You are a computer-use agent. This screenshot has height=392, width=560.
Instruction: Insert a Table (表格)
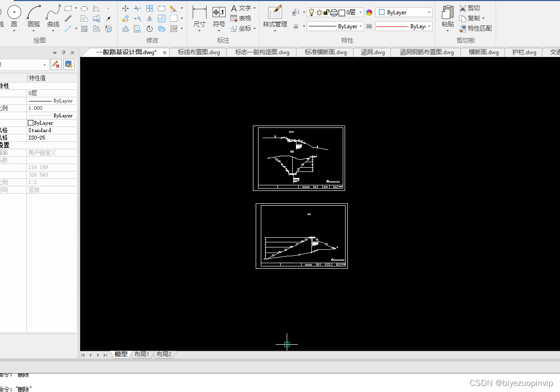tap(241, 19)
